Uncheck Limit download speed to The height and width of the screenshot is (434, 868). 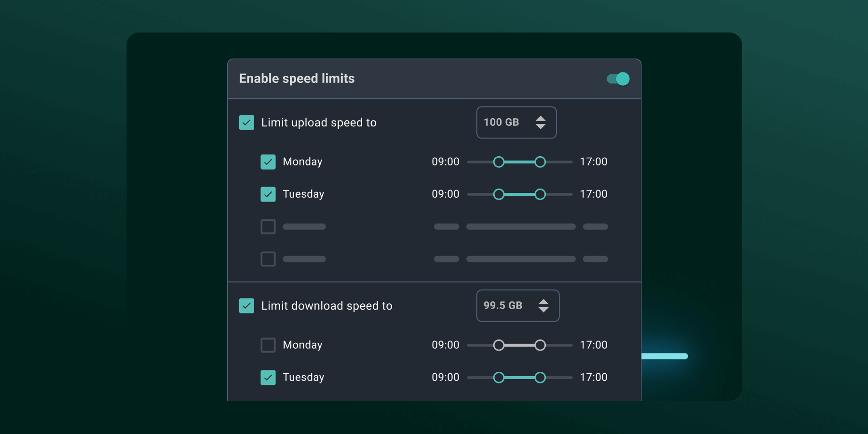(x=246, y=306)
